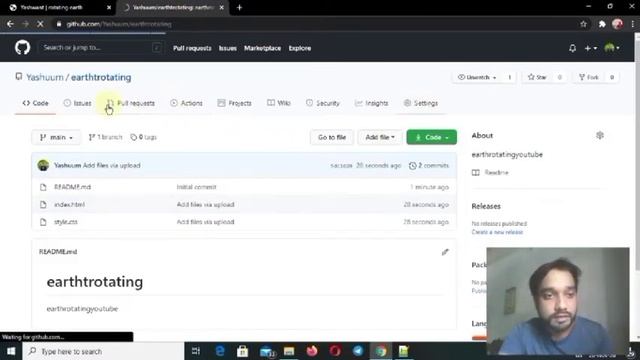Open About settings gear icon
Viewport: 640px width, 360px height.
[x=600, y=136]
